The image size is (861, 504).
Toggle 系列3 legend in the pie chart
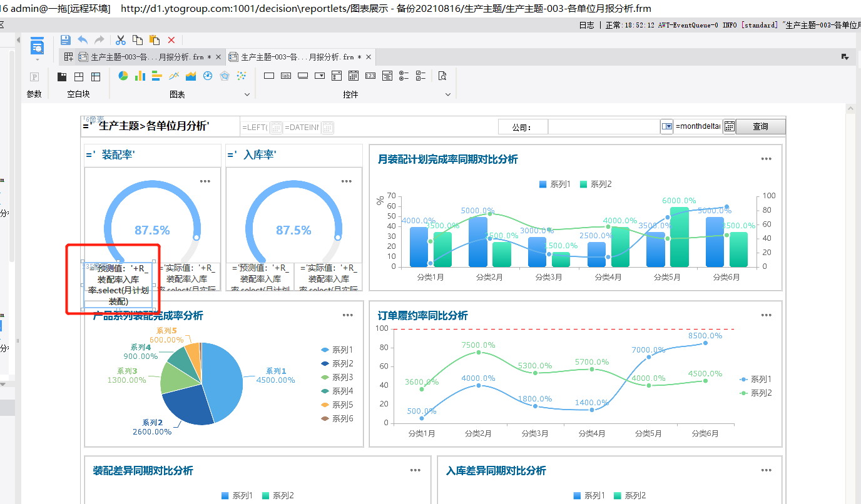coord(337,377)
